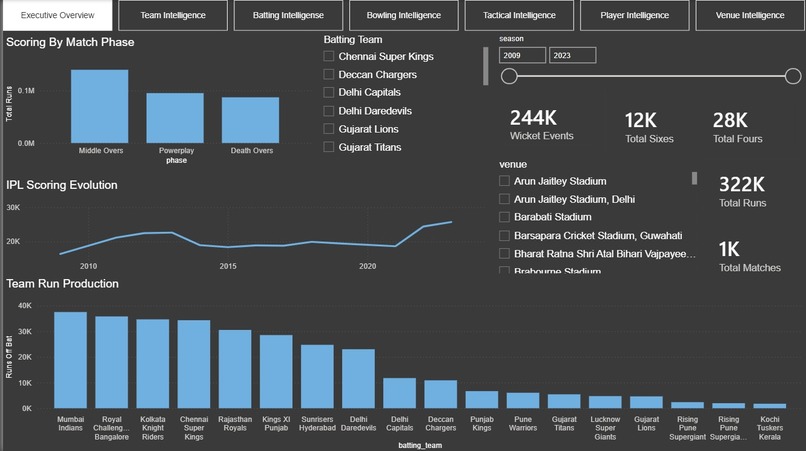Screen dimensions: 806x451
Task: Select Delhi Daredevils checkbox
Action: coord(329,111)
